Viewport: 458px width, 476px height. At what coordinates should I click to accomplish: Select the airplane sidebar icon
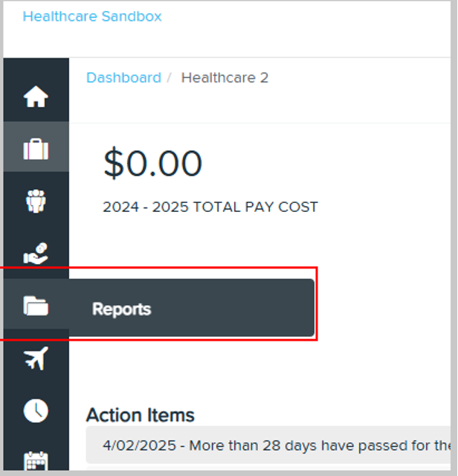pyautogui.click(x=36, y=358)
